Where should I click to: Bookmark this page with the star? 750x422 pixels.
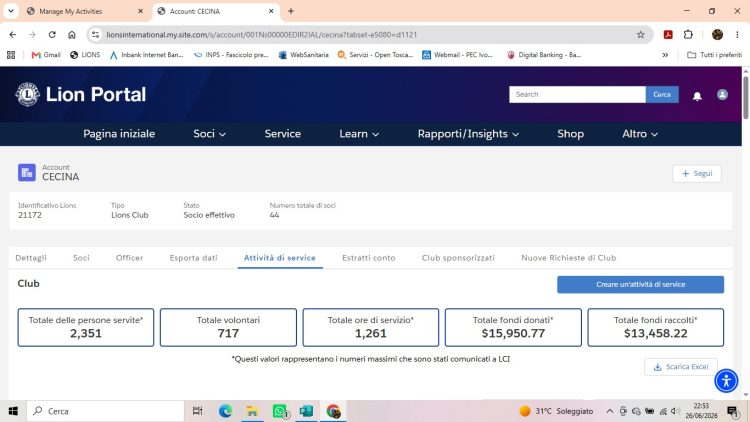[640, 34]
